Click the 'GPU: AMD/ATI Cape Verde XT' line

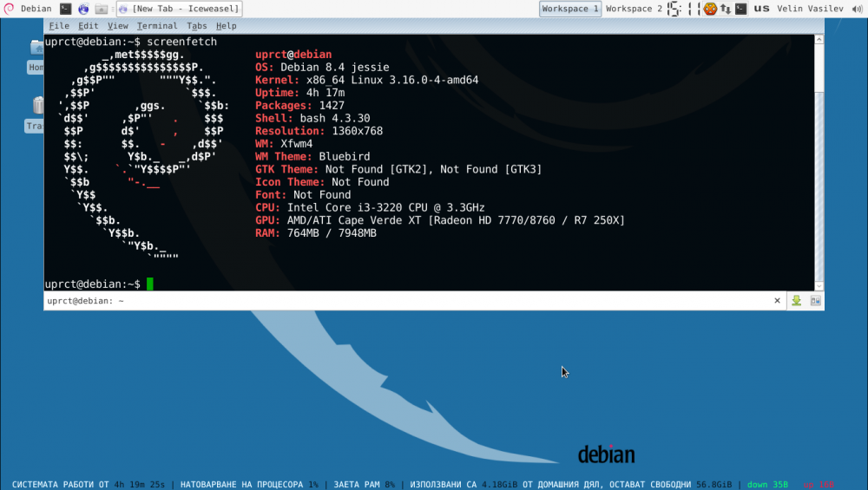point(439,220)
